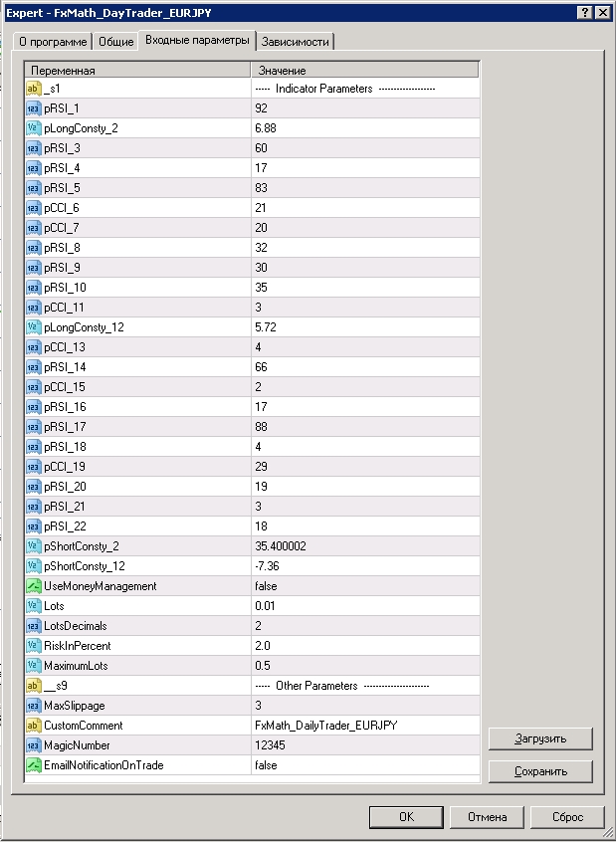Image resolution: width=616 pixels, height=842 pixels.
Task: Click the string icon next to CustomComment
Action: tap(33, 726)
